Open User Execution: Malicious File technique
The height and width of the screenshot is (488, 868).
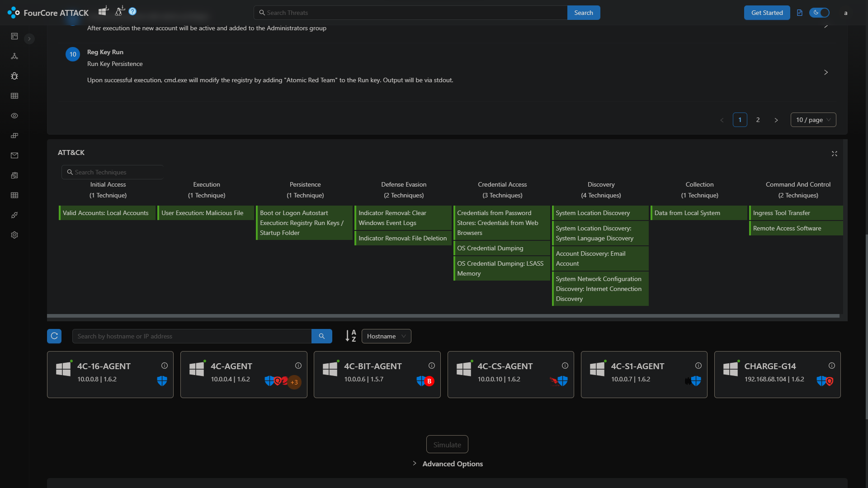click(x=206, y=213)
